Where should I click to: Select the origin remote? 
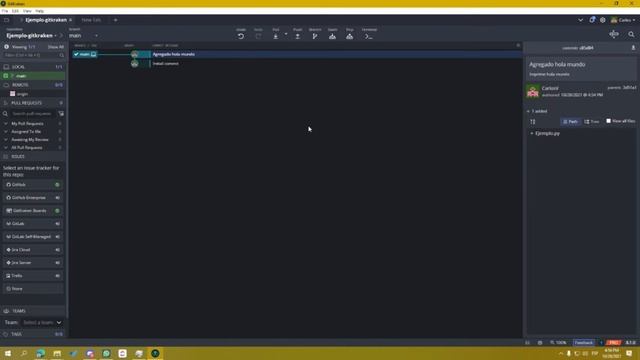pos(22,94)
